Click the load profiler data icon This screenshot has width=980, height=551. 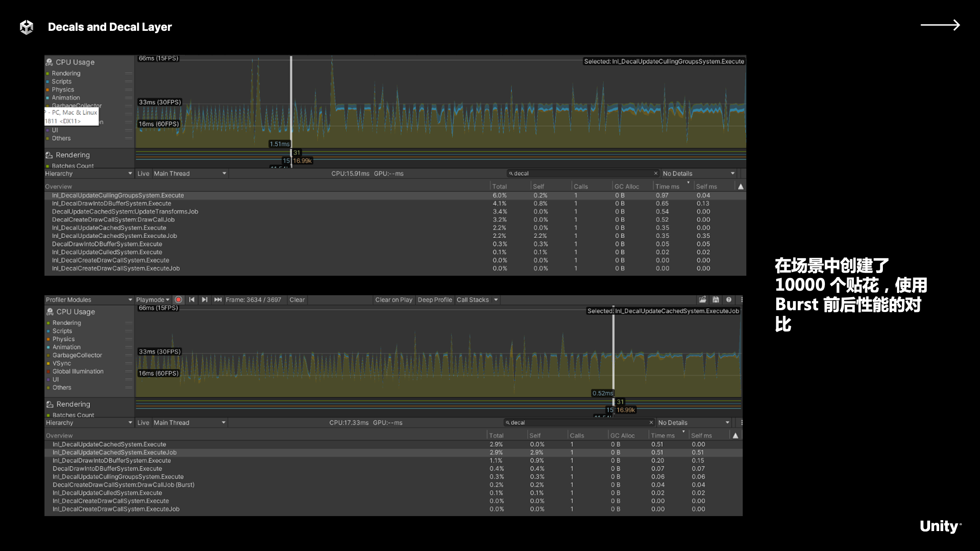coord(702,300)
